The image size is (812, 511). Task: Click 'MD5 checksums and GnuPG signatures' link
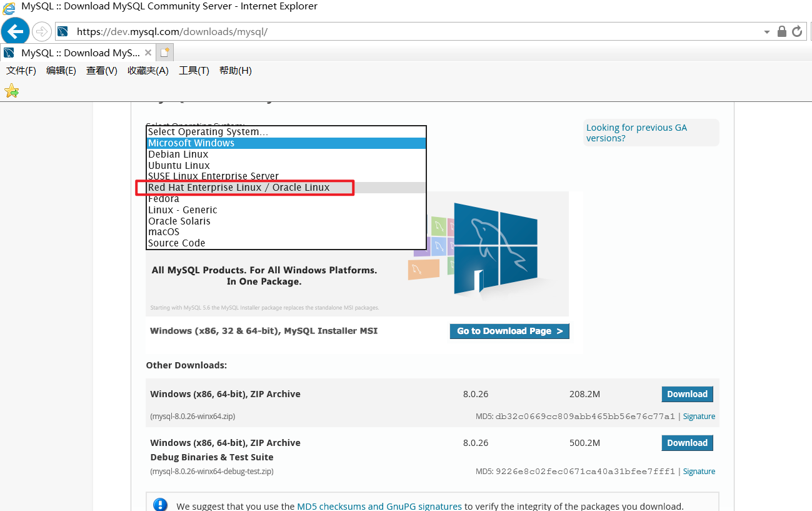pos(379,507)
